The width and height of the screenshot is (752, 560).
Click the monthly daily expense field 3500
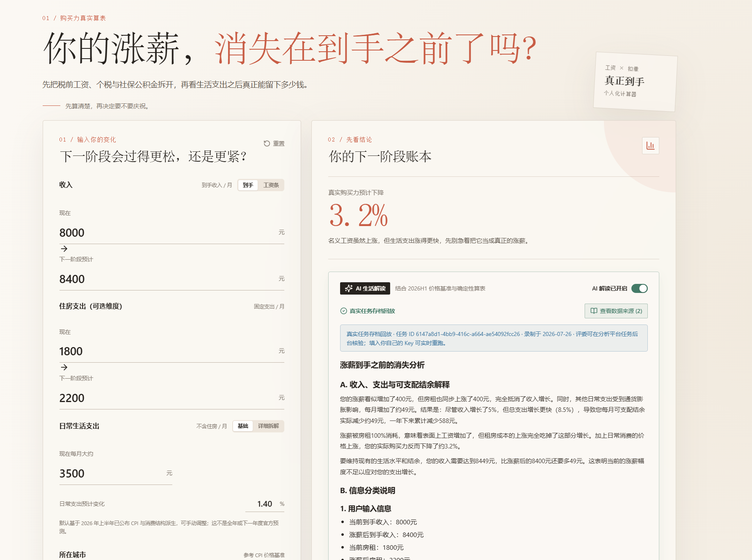(x=116, y=473)
